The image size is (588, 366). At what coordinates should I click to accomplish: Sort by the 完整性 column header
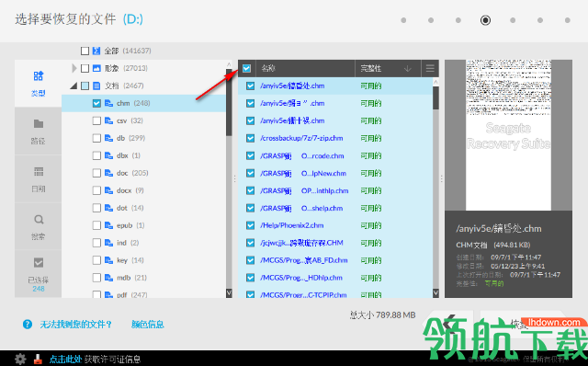(388, 68)
